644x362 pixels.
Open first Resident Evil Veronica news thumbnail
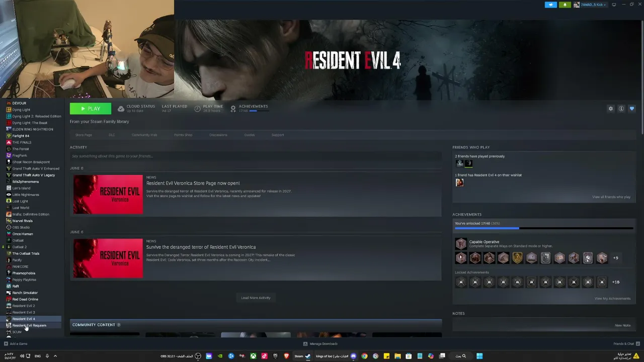tap(108, 194)
